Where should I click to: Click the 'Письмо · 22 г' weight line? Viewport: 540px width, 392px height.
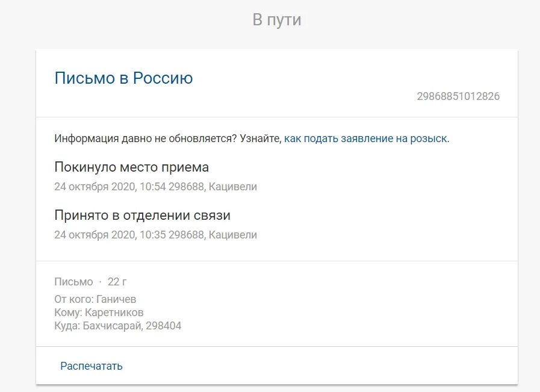90,282
